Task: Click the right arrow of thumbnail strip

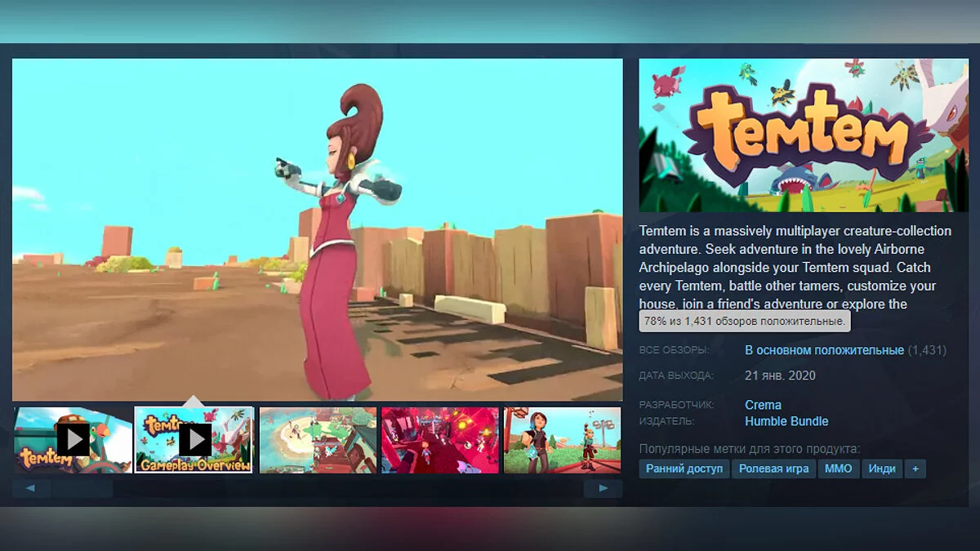Action: (603, 488)
